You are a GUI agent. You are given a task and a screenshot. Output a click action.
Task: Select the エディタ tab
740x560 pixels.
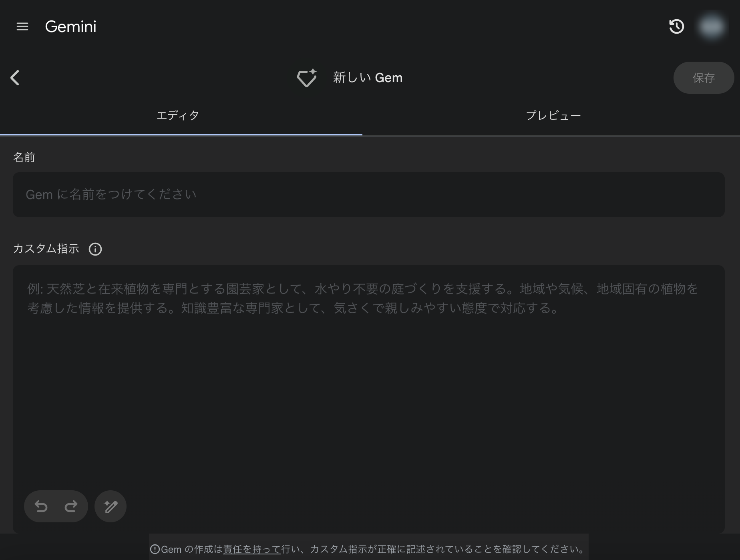[178, 115]
